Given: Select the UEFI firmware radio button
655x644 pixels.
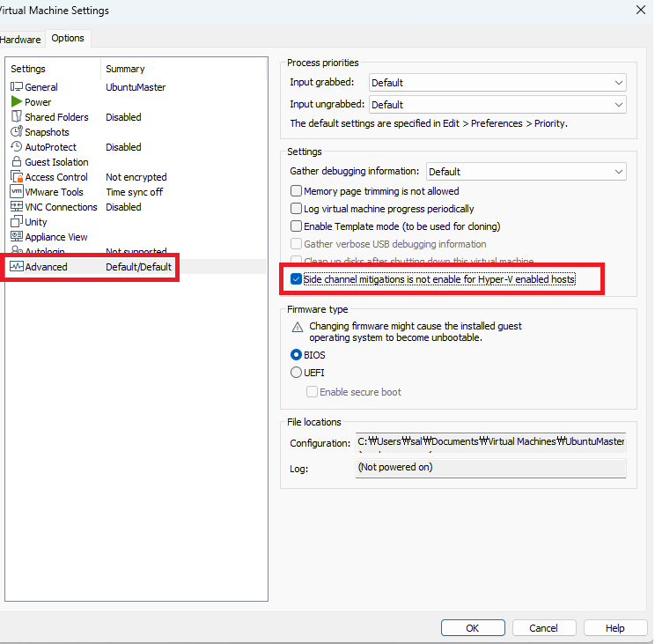Looking at the screenshot, I should click(296, 373).
